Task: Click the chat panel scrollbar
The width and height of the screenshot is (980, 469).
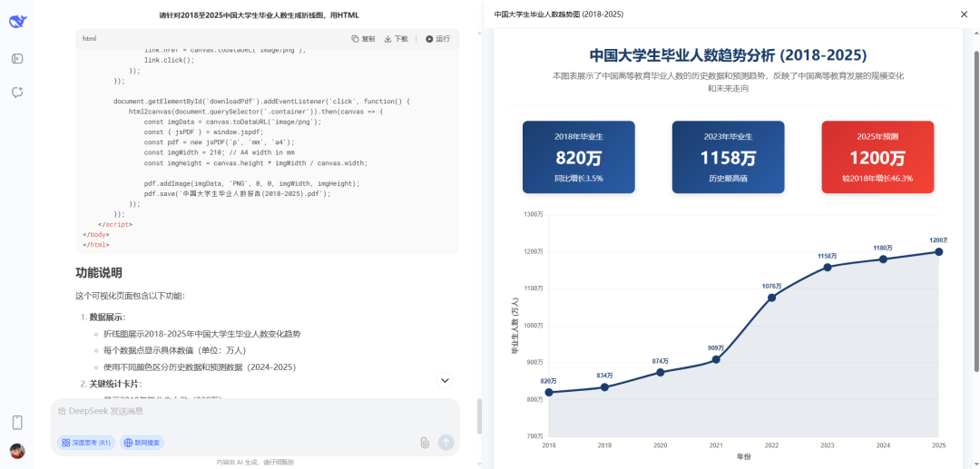Action: (479, 416)
